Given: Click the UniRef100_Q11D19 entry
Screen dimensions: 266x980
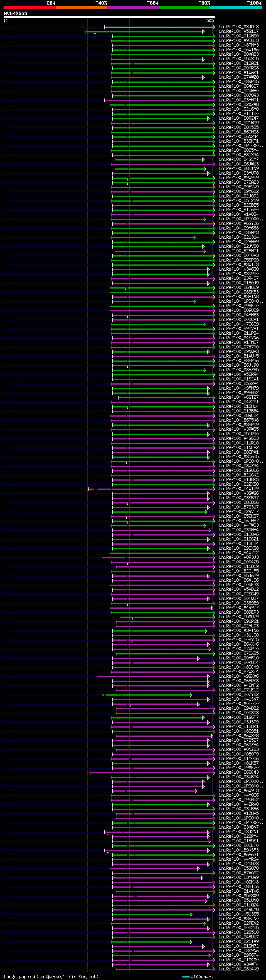Looking at the screenshot, I should point(239,567).
